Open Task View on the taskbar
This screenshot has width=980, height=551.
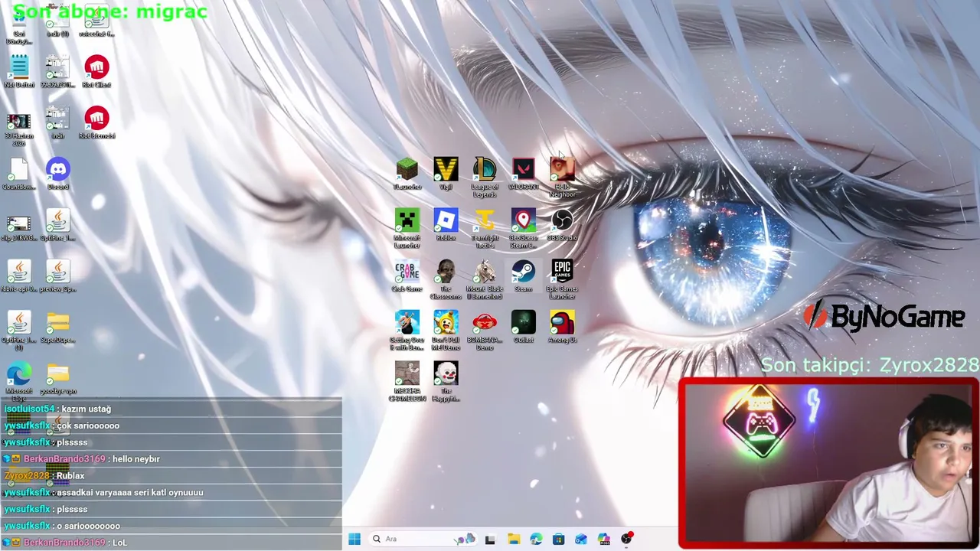(x=490, y=539)
